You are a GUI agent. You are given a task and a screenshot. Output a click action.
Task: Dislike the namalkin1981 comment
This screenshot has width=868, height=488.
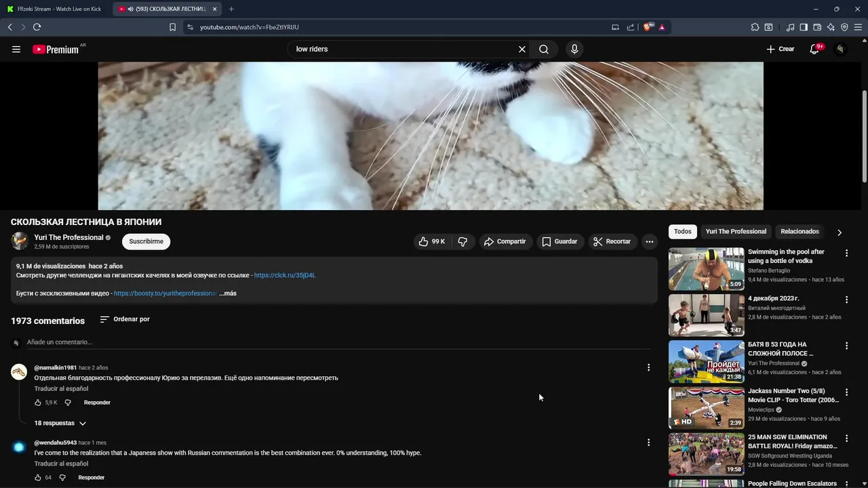tap(68, 403)
